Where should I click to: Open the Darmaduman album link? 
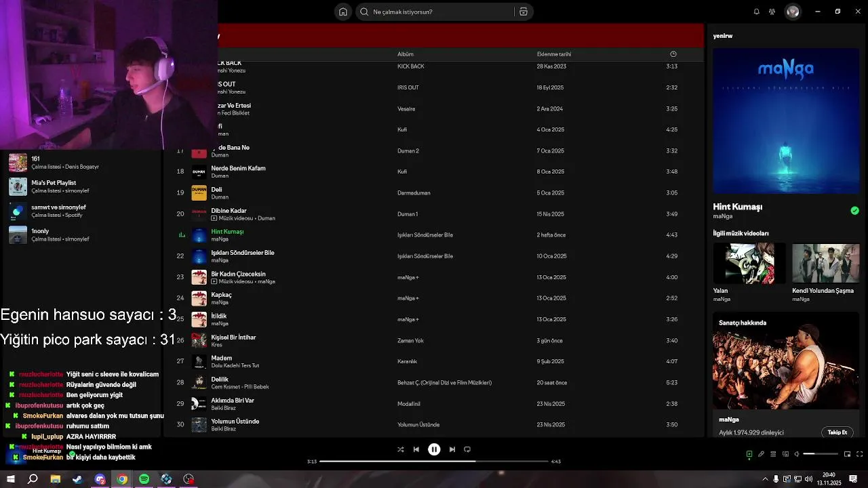414,192
